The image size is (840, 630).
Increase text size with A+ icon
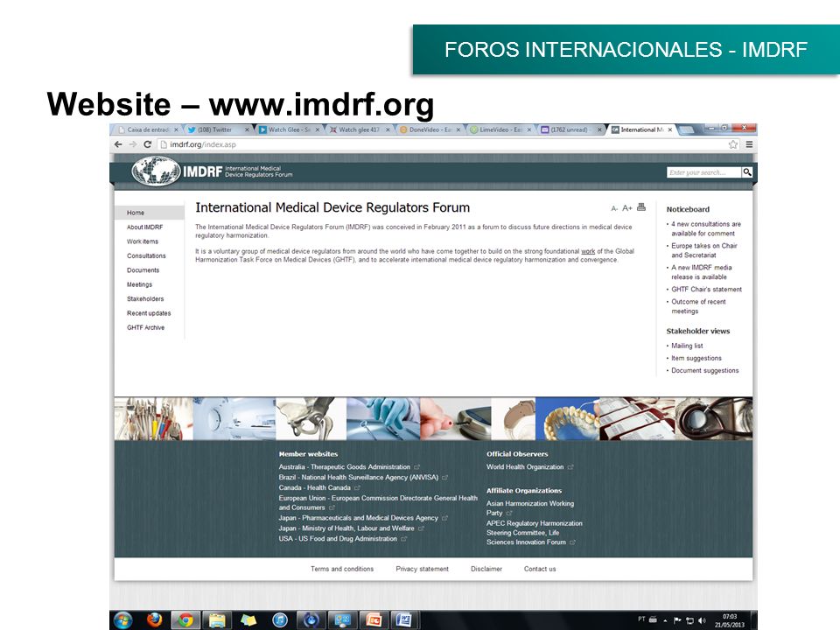click(626, 208)
